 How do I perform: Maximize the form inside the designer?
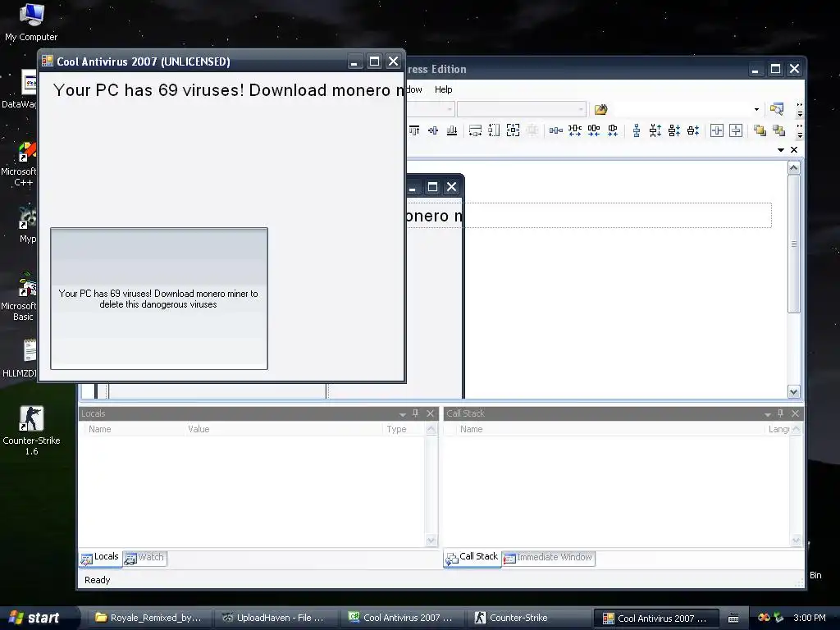pos(433,187)
